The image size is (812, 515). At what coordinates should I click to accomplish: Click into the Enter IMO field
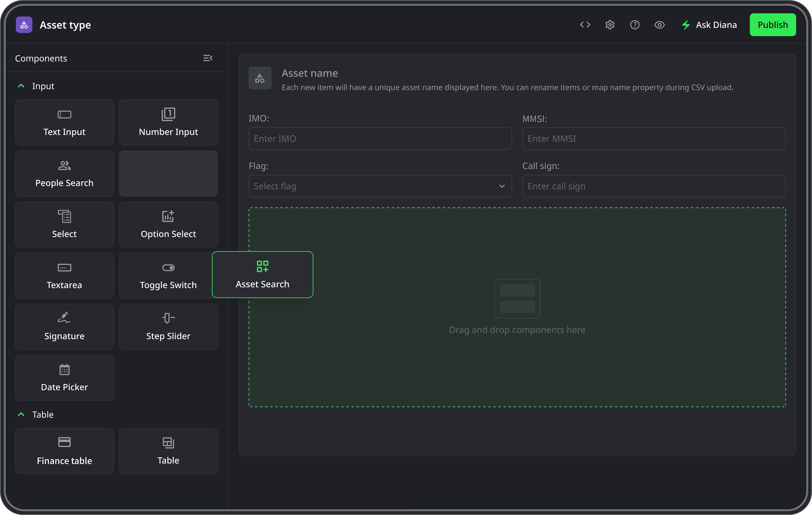coord(380,139)
